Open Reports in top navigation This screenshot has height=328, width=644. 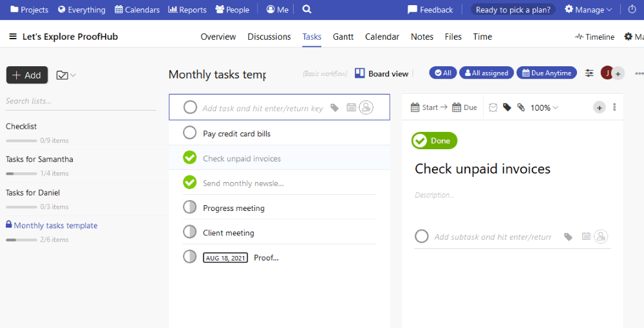point(187,10)
